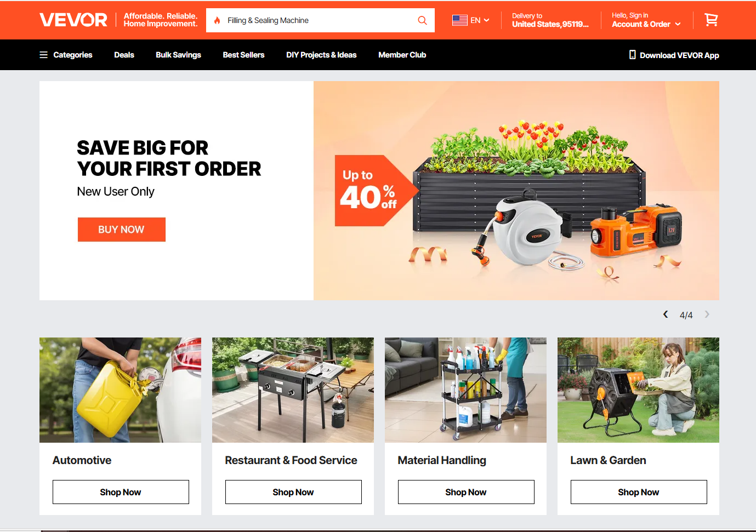Viewport: 756px width, 532px height.
Task: Click the flame icon in search box
Action: pyautogui.click(x=217, y=20)
